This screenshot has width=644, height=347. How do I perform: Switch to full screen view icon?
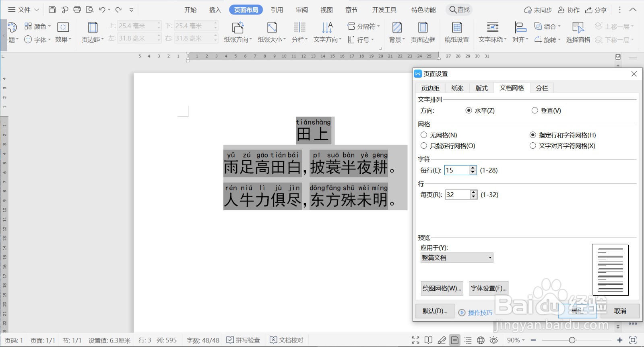(x=416, y=340)
